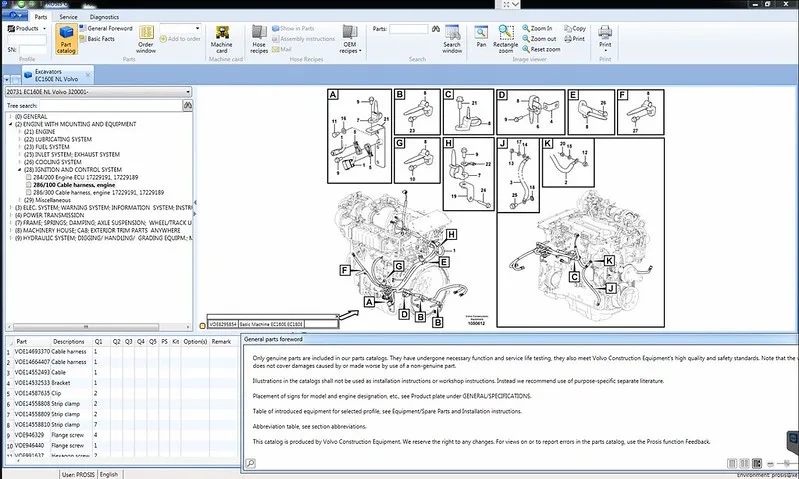Select (9) HYDRAULIC SYSTEM tree item
This screenshot has height=479, width=799.
103,238
